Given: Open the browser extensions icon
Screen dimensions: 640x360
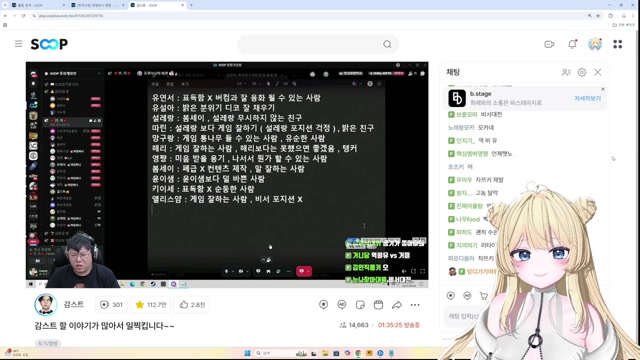Looking at the screenshot, I should [x=611, y=16].
